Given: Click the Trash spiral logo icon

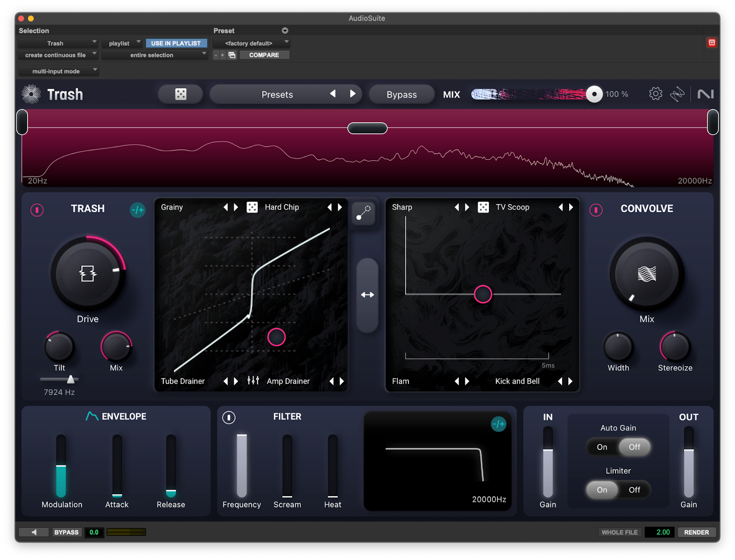Looking at the screenshot, I should tap(31, 94).
